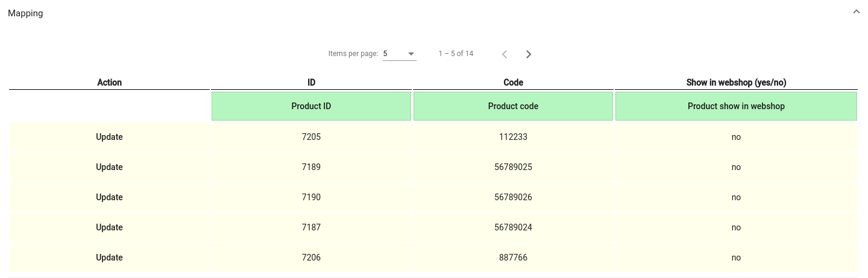Click product code 887766 cell

click(513, 257)
